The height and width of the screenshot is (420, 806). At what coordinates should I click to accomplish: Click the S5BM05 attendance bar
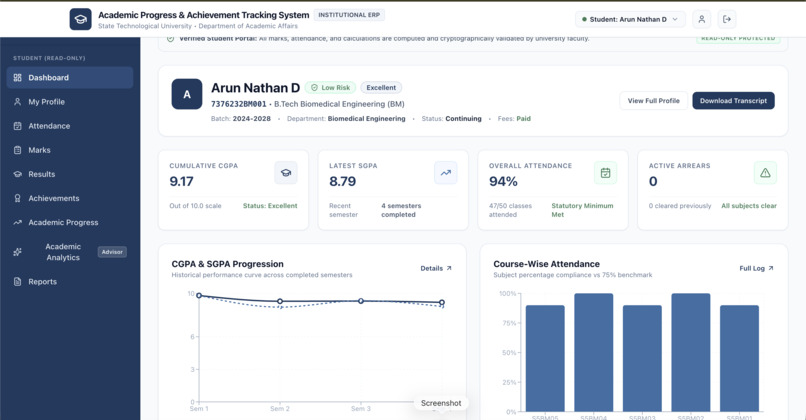tap(545, 358)
